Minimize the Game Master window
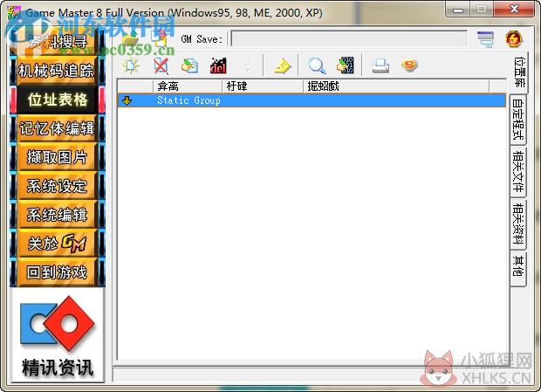 point(458,10)
